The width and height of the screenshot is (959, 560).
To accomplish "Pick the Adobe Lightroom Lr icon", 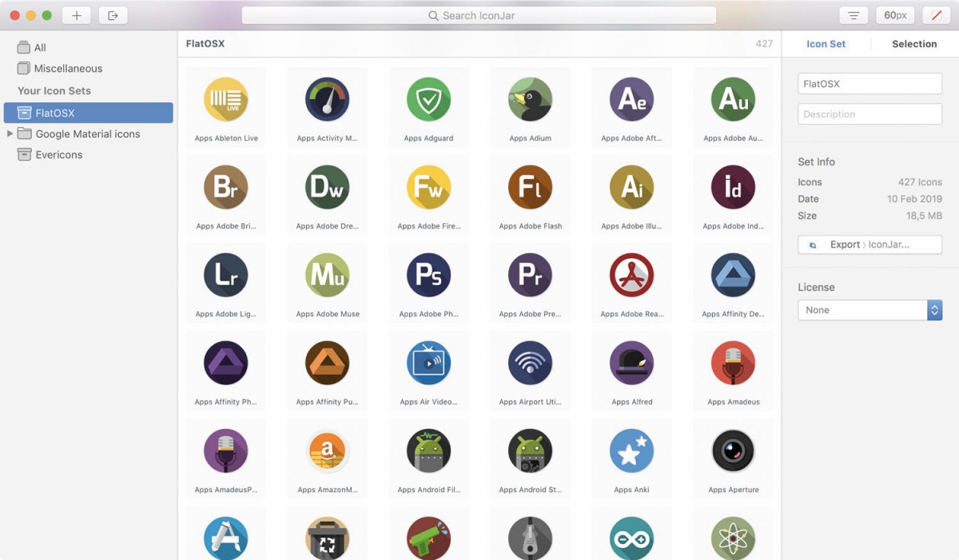I will [x=226, y=275].
